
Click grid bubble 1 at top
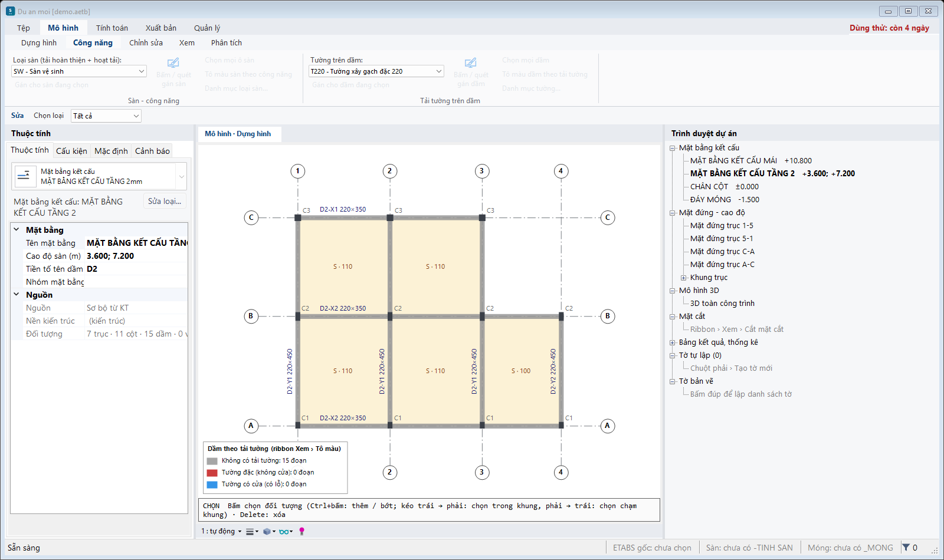[x=298, y=171]
